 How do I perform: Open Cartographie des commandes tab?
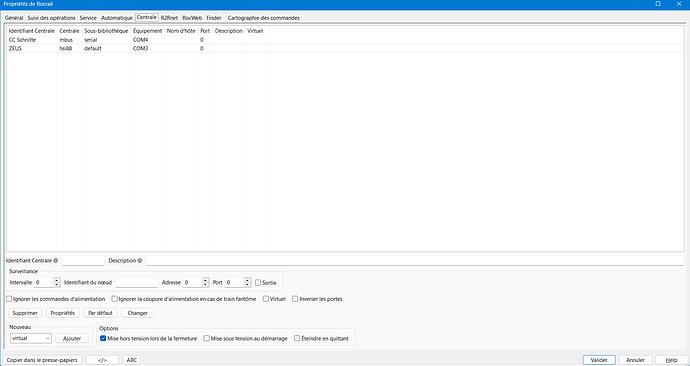pyautogui.click(x=264, y=18)
